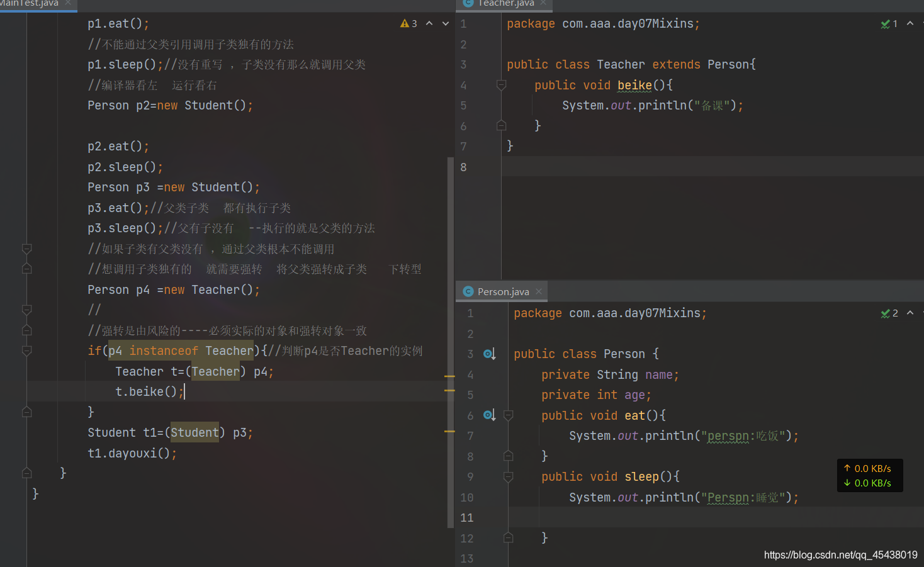Click the warning stripe beside 'Student t1=(Student) p3'

(x=449, y=432)
